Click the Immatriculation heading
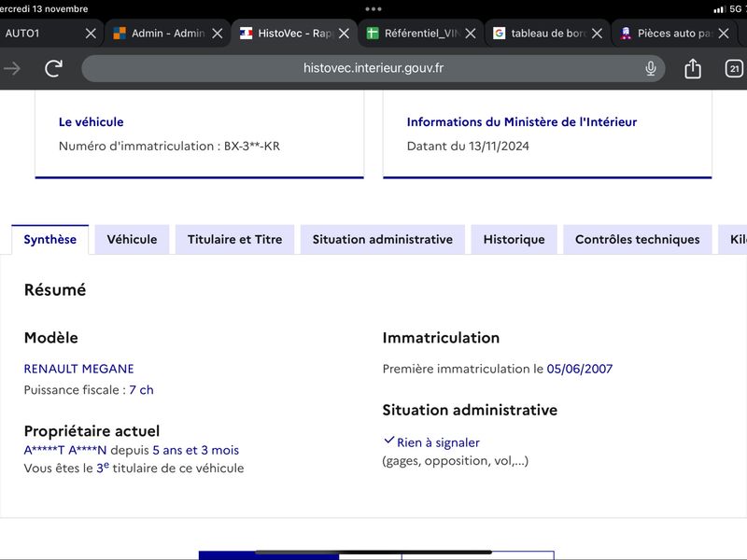This screenshot has height=560, width=747. click(x=441, y=338)
